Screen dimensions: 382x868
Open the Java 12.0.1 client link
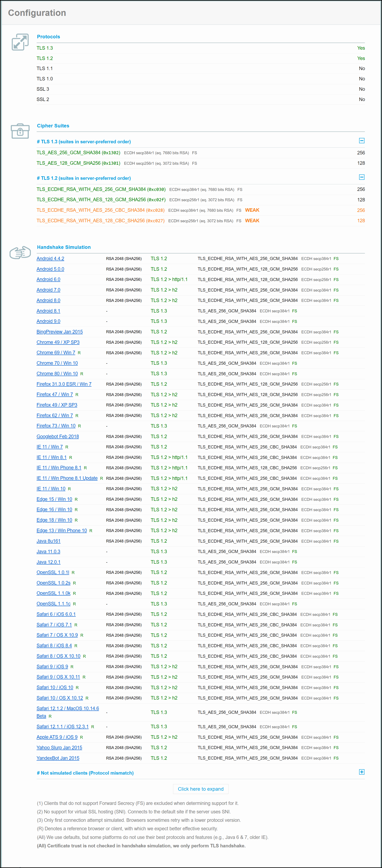tap(48, 562)
